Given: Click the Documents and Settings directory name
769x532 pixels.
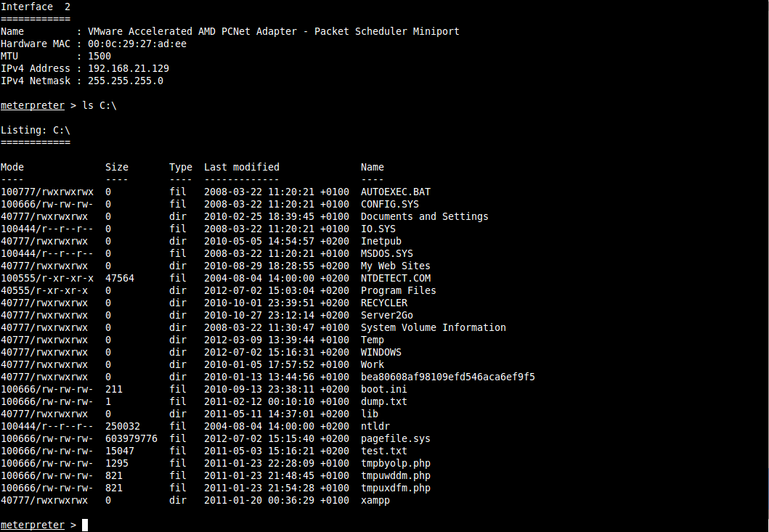Looking at the screenshot, I should click(x=424, y=217).
